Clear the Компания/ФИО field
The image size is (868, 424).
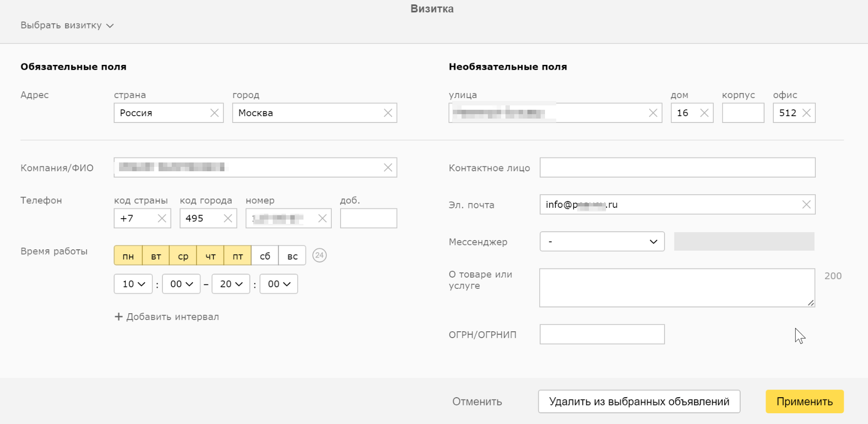pos(388,168)
